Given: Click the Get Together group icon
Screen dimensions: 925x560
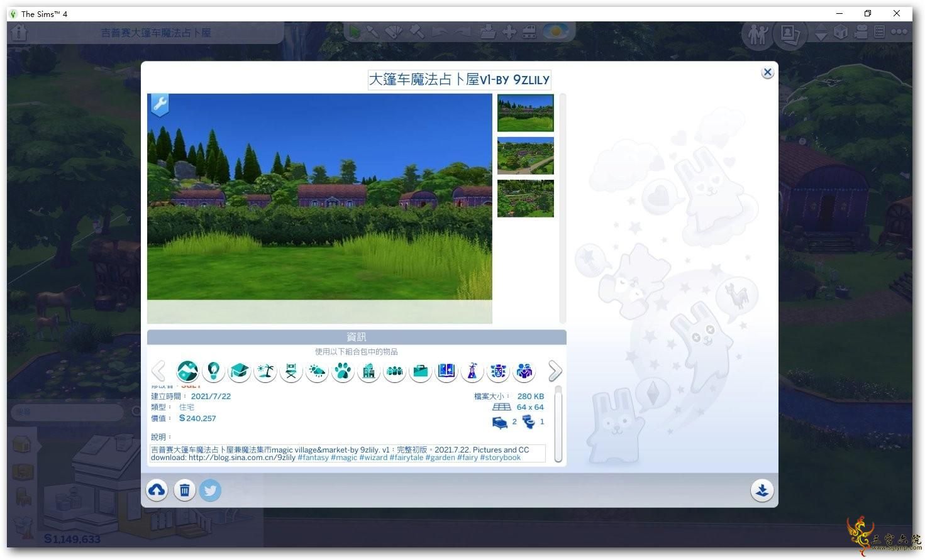Looking at the screenshot, I should coord(395,371).
